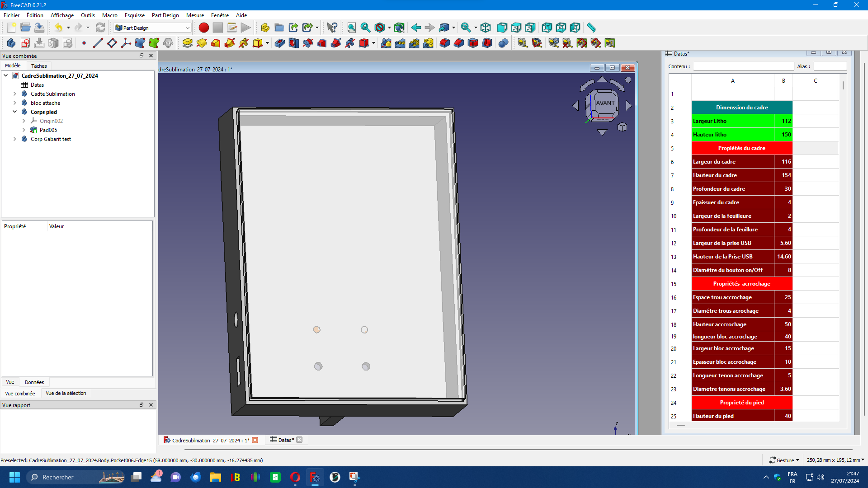Open the Part Design workbench dropdown

pos(152,28)
